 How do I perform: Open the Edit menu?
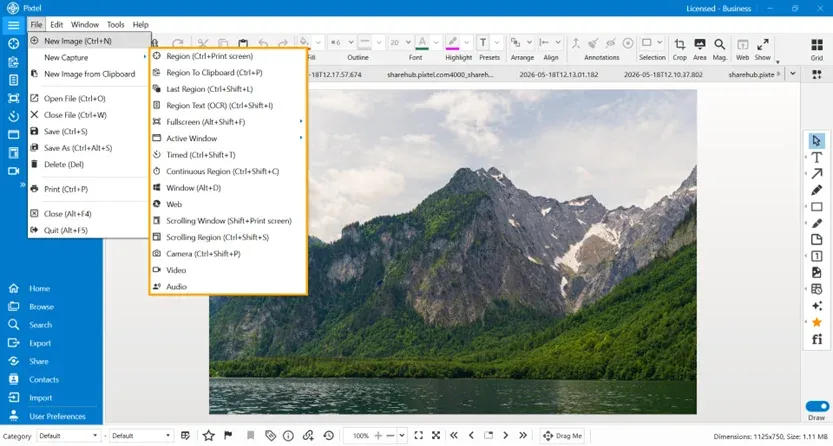(x=56, y=24)
